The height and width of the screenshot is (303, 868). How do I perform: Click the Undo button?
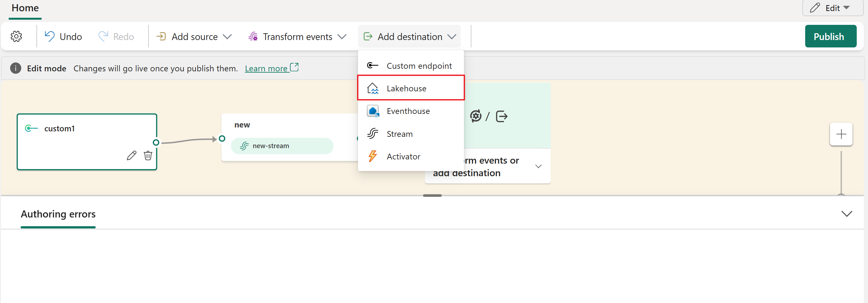[x=63, y=36]
